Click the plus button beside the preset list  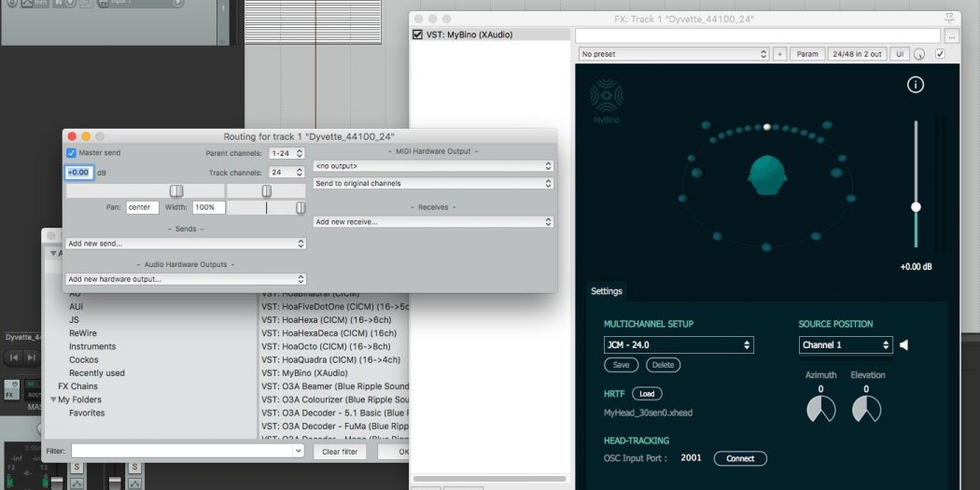[779, 54]
